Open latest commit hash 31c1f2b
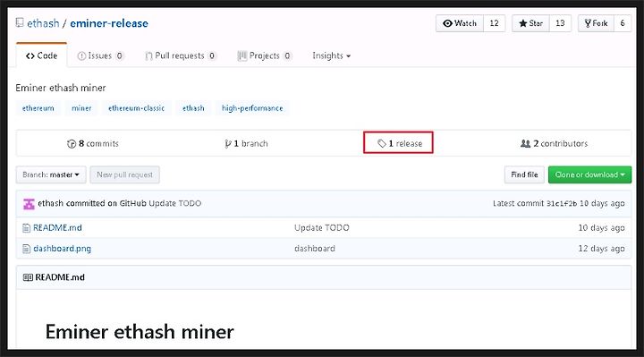 (x=562, y=203)
